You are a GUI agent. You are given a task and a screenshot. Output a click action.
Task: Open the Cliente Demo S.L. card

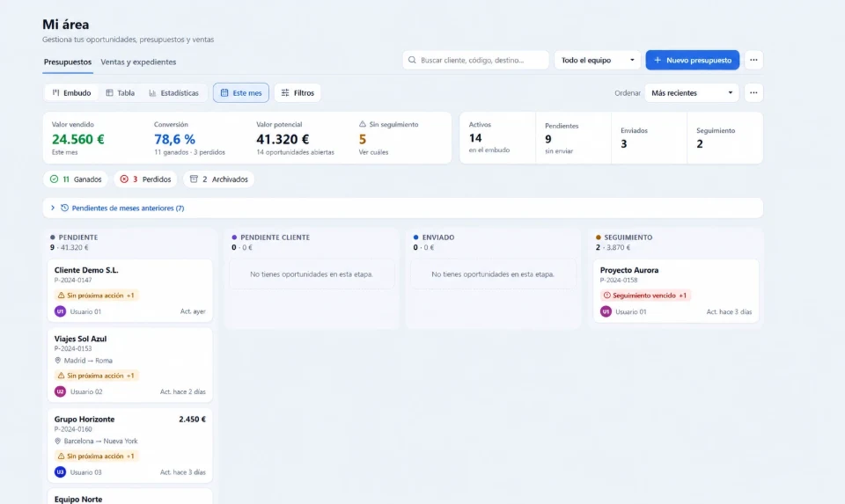coord(130,290)
